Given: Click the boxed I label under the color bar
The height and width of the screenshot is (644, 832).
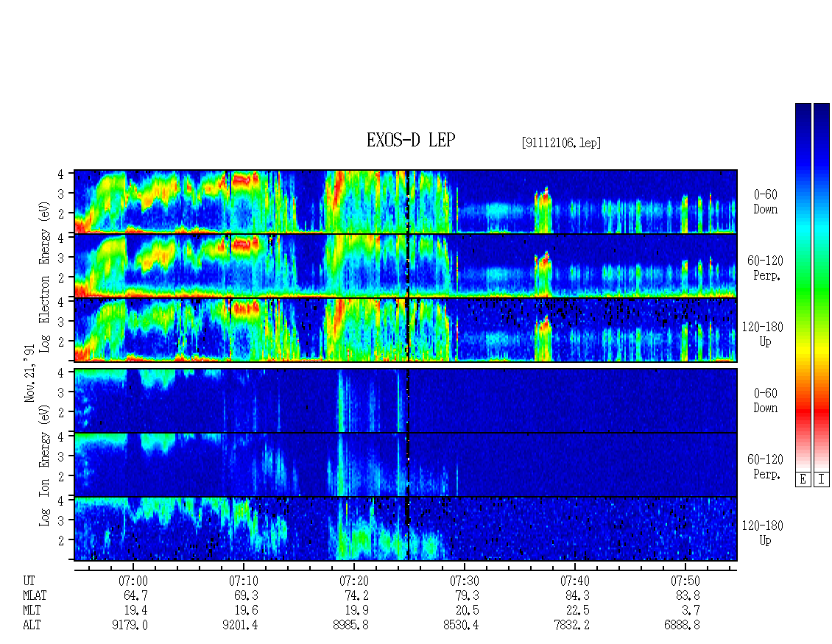Looking at the screenshot, I should (x=822, y=479).
